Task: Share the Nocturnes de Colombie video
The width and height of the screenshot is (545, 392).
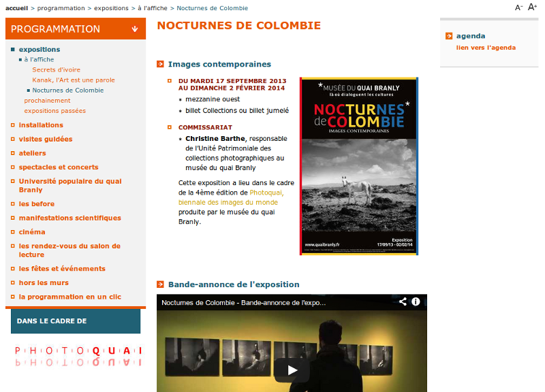Action: pos(403,301)
